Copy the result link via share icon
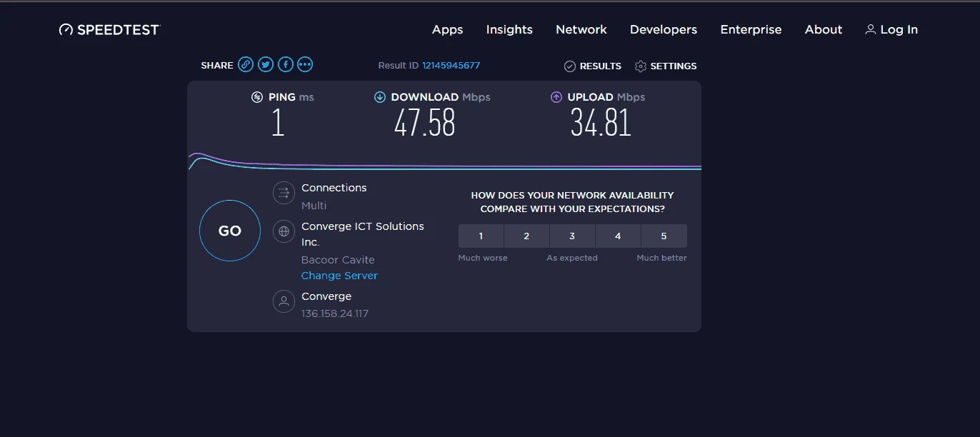Viewport: 980px width, 437px height. tap(246, 64)
